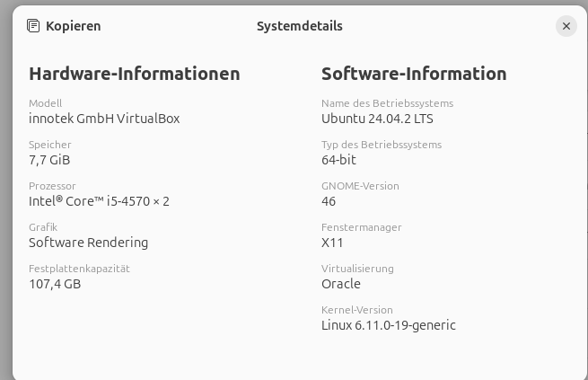
Task: Select the Ubuntu 24.04.2 LTS text
Action: [x=377, y=119]
